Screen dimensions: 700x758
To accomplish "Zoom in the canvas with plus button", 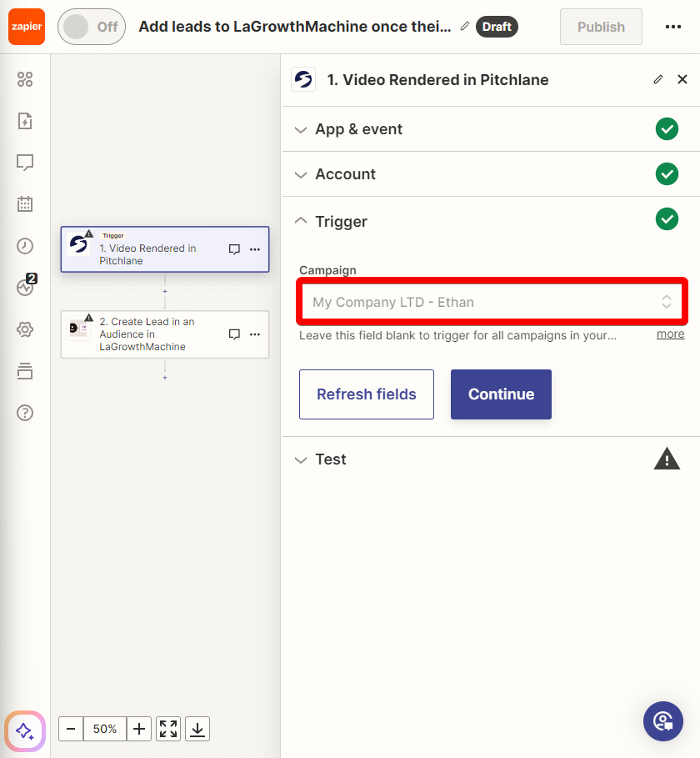I will coord(139,729).
